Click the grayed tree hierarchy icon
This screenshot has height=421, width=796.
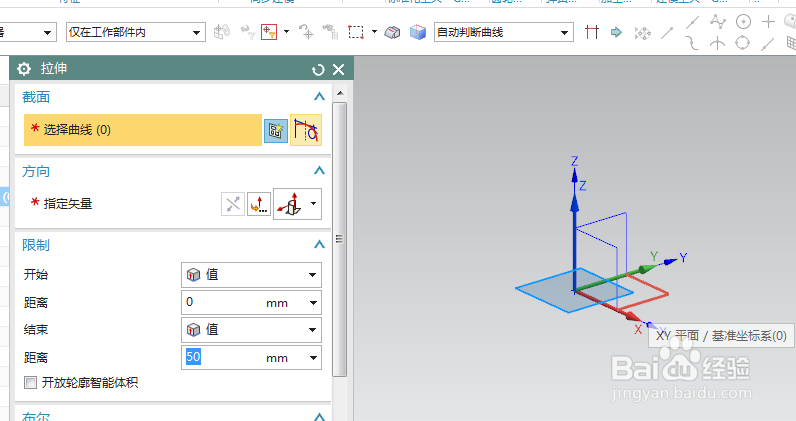[x=330, y=32]
